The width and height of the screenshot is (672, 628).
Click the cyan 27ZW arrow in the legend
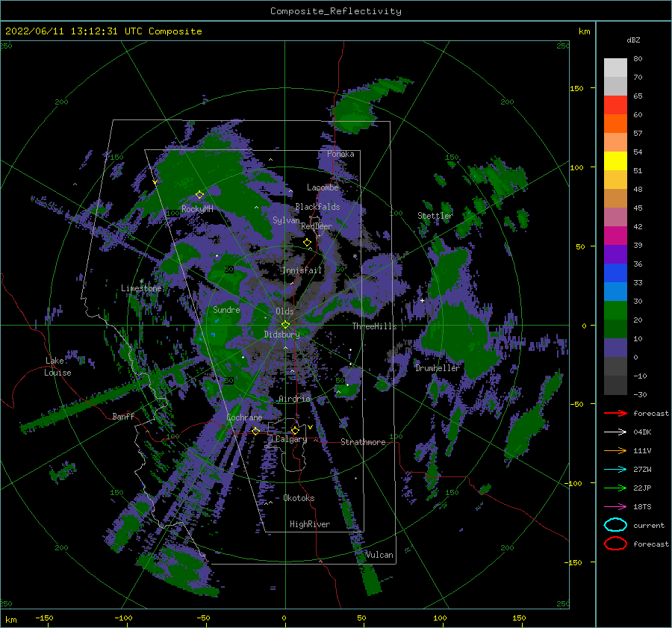point(615,470)
